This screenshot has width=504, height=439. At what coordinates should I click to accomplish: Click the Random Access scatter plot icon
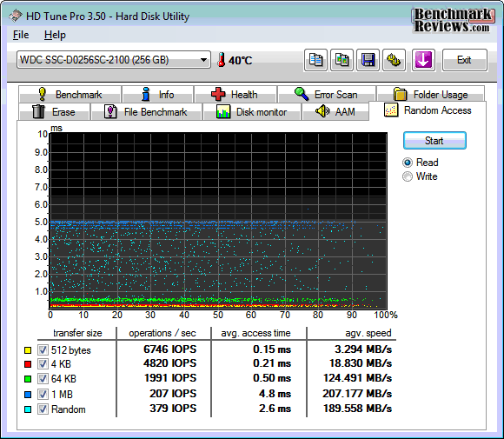pos(391,110)
